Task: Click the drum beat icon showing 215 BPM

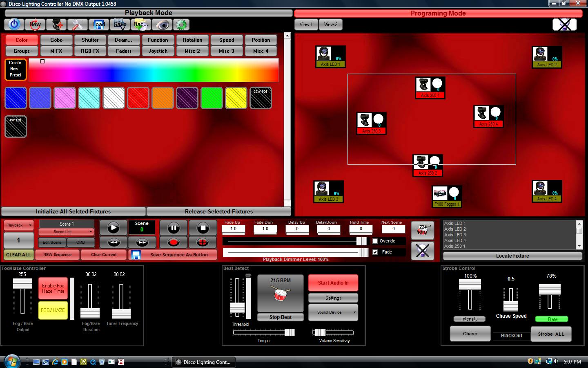Action: pyautogui.click(x=280, y=294)
